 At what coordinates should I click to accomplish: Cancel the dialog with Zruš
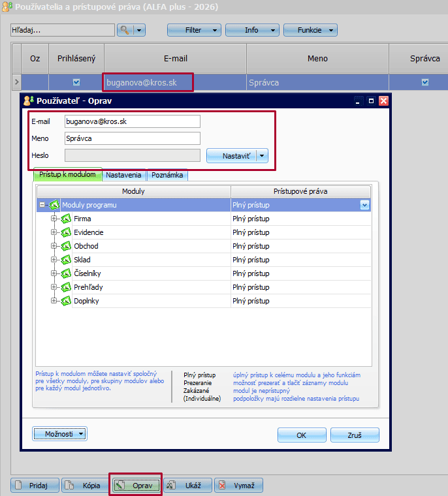[x=355, y=435]
